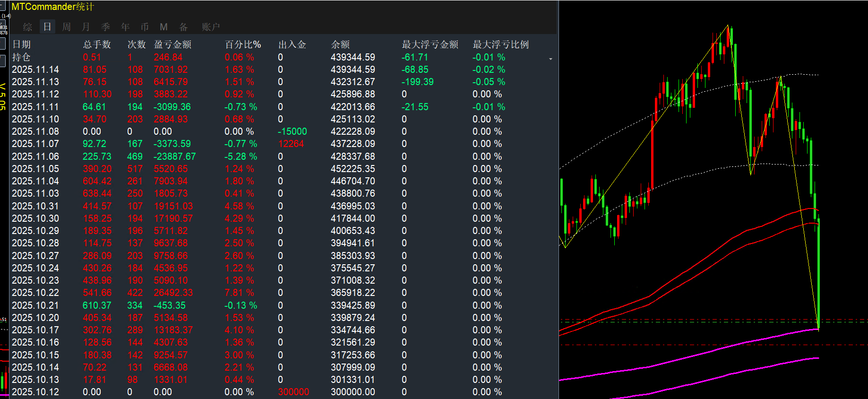Select the 452225.35 balance cell
868x399 pixels.
coord(353,169)
